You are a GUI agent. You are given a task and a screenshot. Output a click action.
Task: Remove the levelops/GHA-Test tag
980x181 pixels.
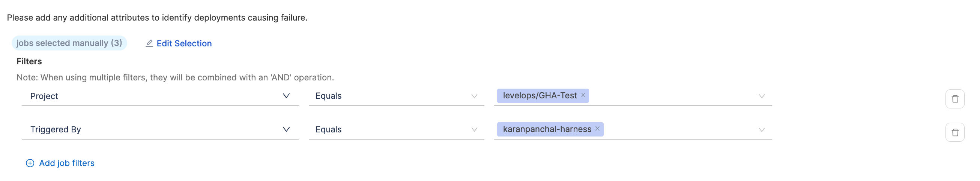click(x=583, y=95)
